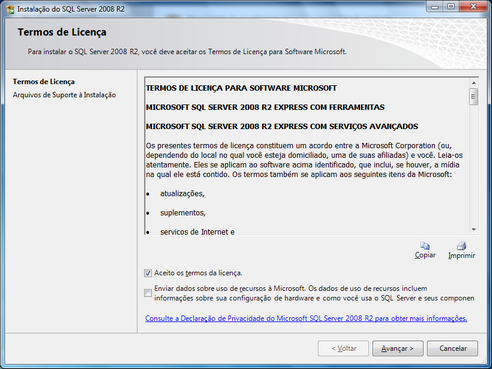Click the Cancelar button

coord(453,348)
